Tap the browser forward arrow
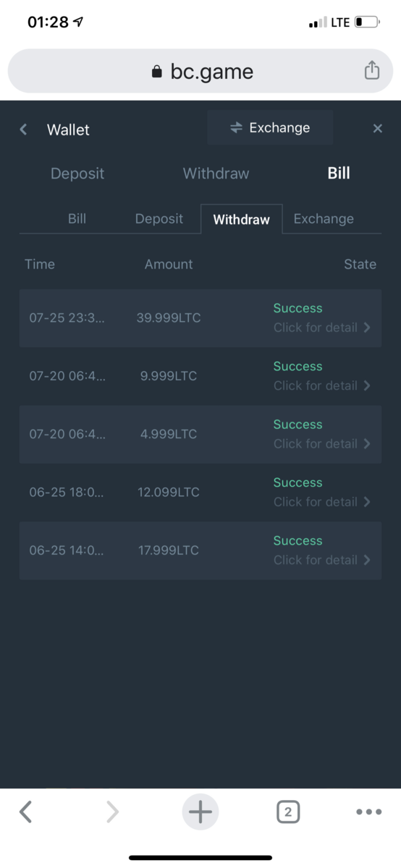Screen dimensions: 401x868 112,812
